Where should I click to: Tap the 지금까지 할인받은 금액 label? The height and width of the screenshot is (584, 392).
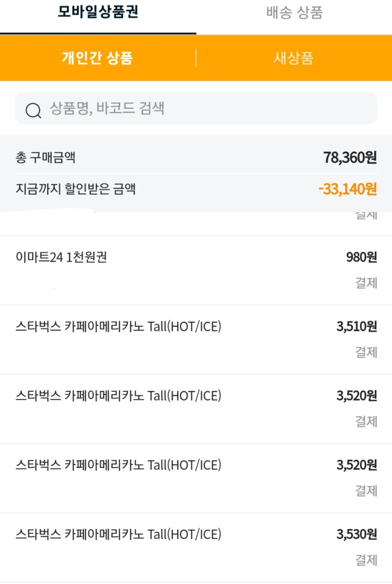pyautogui.click(x=76, y=190)
